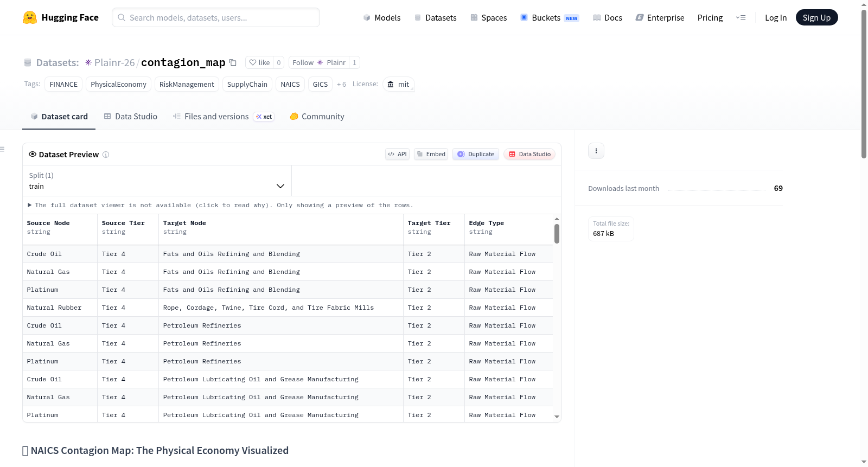Click the Log In link

(x=776, y=17)
